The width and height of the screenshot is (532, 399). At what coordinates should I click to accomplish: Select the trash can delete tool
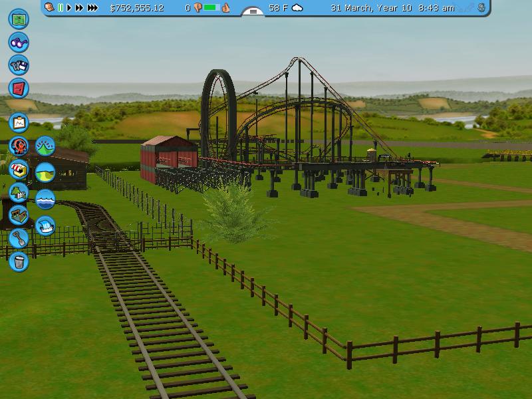coord(19,261)
